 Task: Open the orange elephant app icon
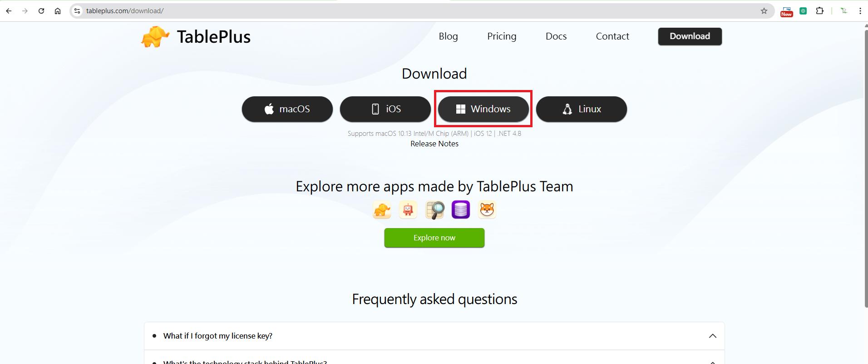click(x=382, y=210)
